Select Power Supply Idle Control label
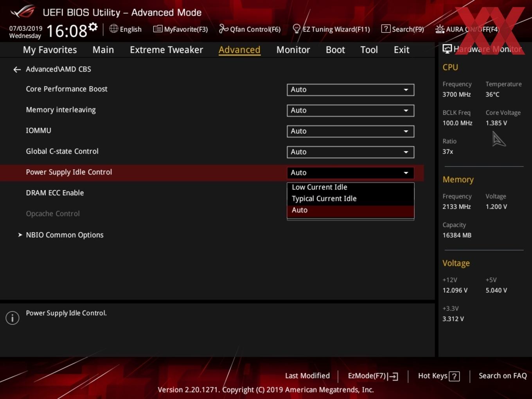The height and width of the screenshot is (399, 532). coord(69,172)
